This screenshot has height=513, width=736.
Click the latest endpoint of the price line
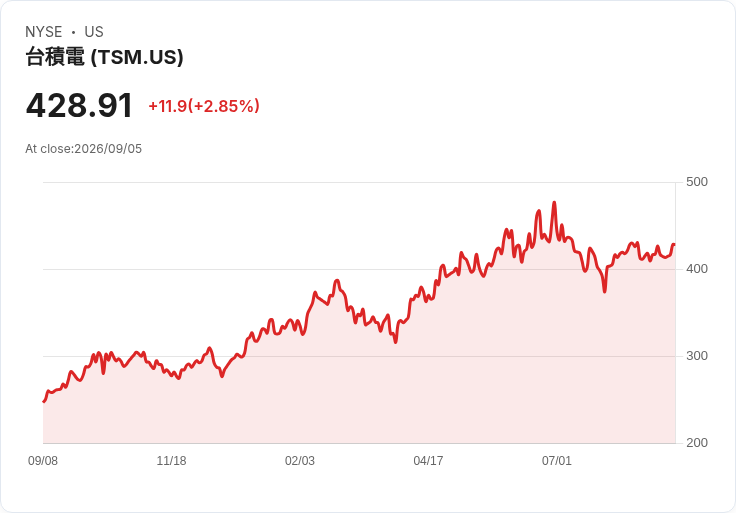(674, 245)
